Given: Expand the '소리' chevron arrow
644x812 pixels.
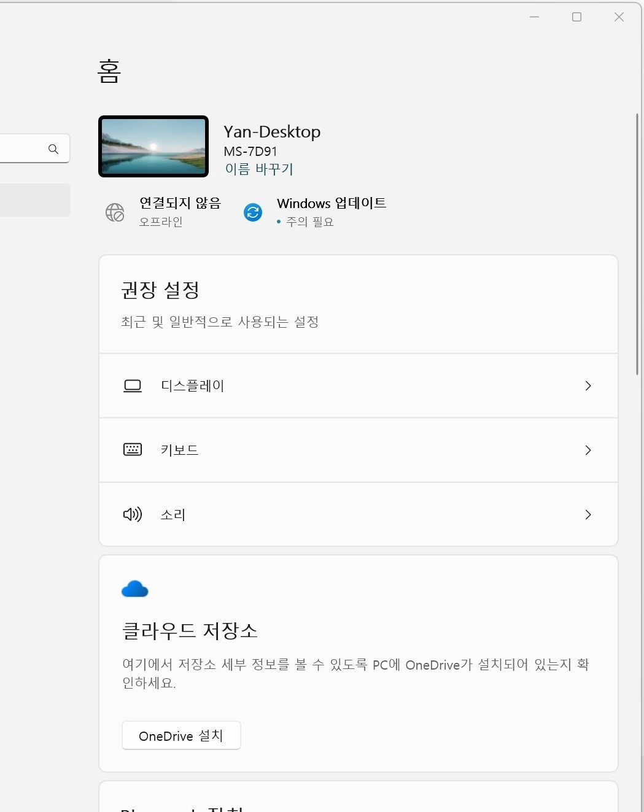Looking at the screenshot, I should [x=588, y=514].
